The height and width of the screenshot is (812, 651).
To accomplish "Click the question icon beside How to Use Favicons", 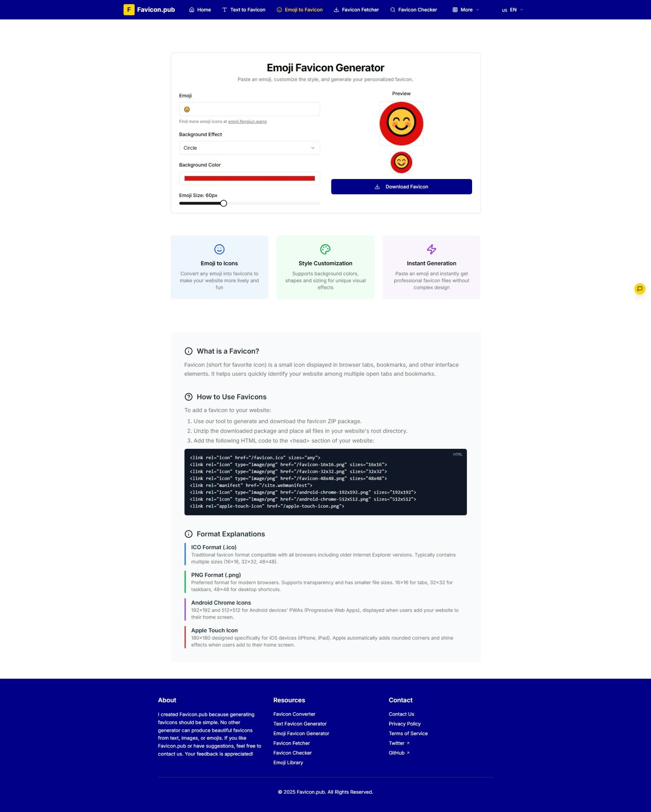I will click(x=188, y=397).
